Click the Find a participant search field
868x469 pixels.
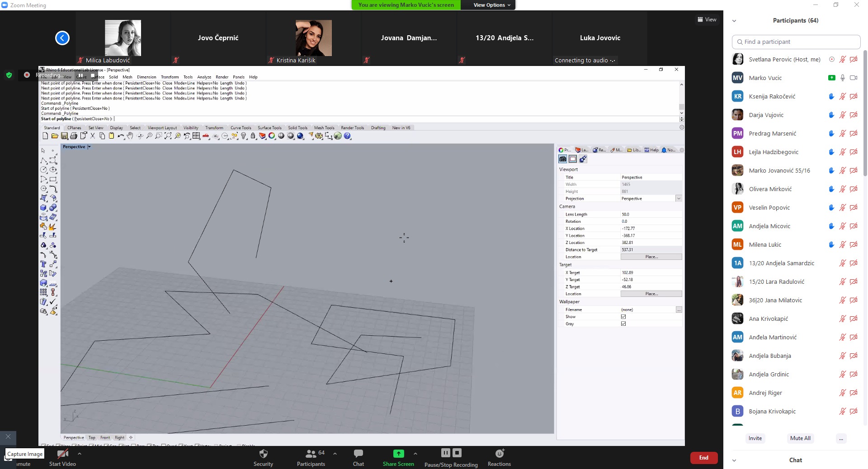click(796, 42)
